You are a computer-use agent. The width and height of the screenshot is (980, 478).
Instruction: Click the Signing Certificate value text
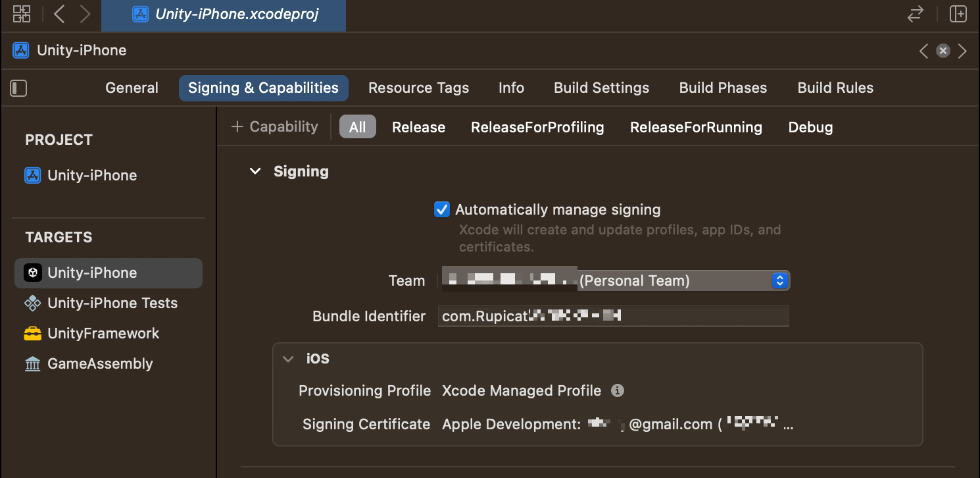pos(618,425)
